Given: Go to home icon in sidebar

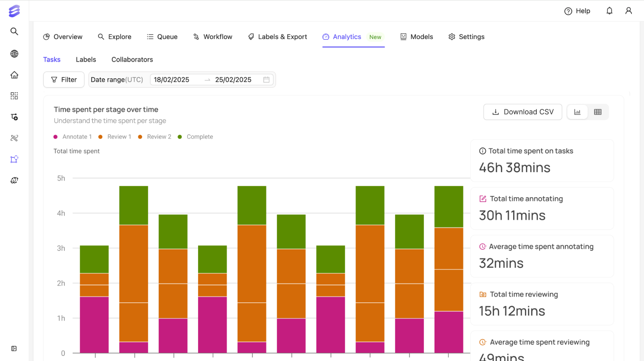Looking at the screenshot, I should [14, 75].
